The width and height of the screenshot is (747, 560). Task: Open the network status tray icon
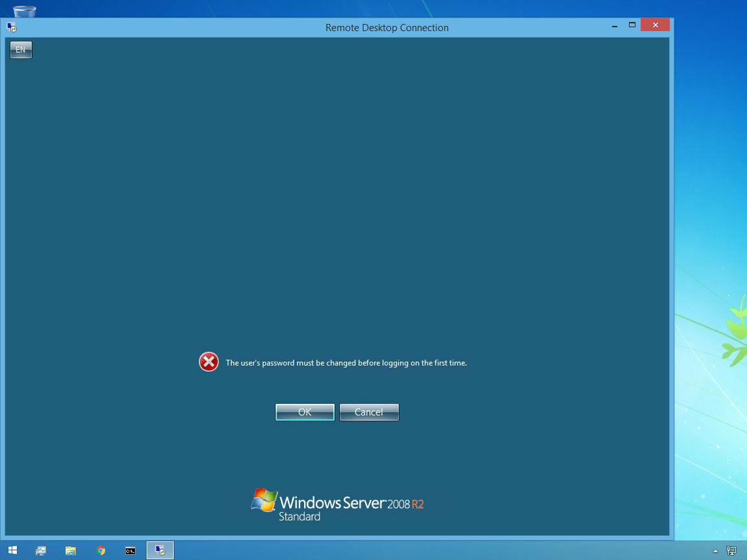tap(731, 551)
